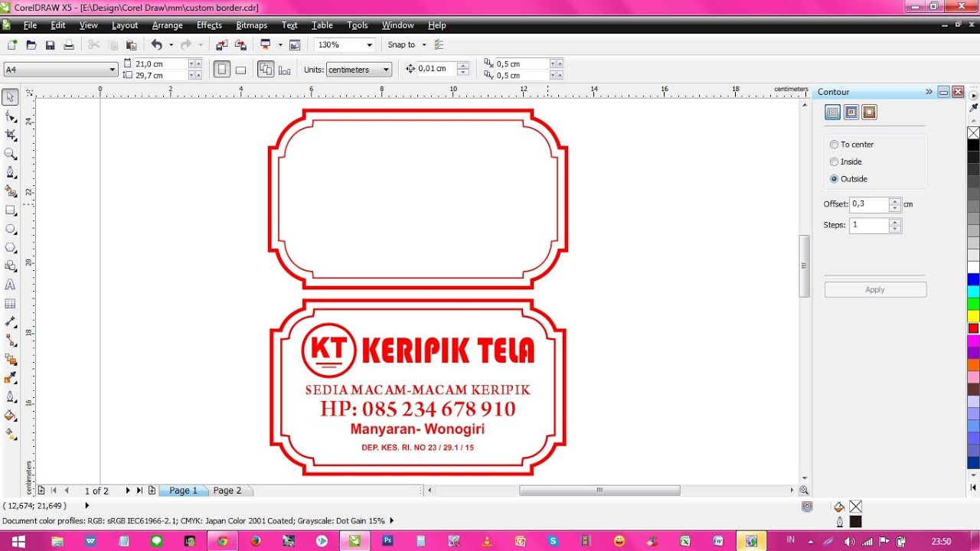Select the Smart Fill tool
This screenshot has width=980, height=551.
click(10, 191)
